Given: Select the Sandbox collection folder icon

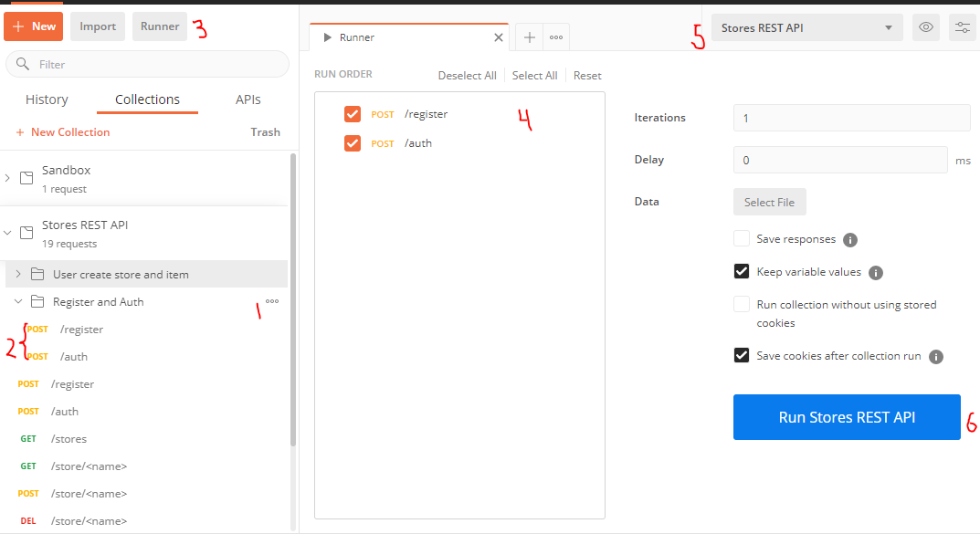Looking at the screenshot, I should coord(26,178).
